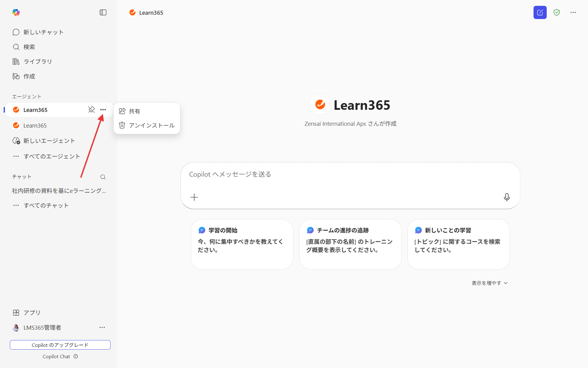Open more options next to LMS365管理者

[102, 328]
